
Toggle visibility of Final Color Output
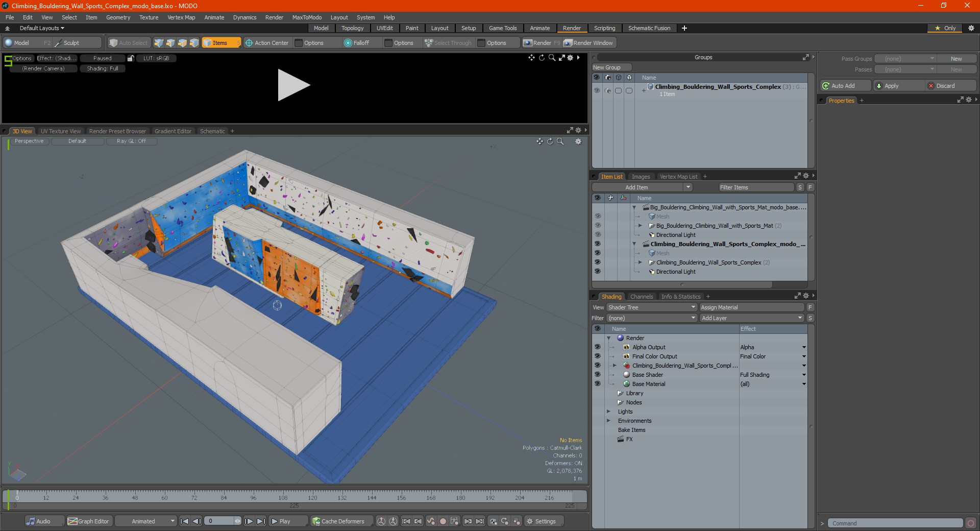click(597, 356)
